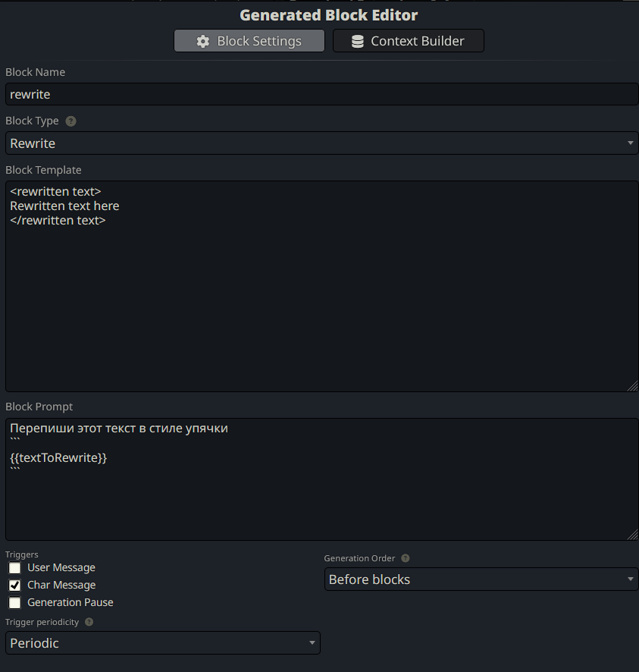
Task: Click the 'Char Message' label
Action: pos(61,585)
